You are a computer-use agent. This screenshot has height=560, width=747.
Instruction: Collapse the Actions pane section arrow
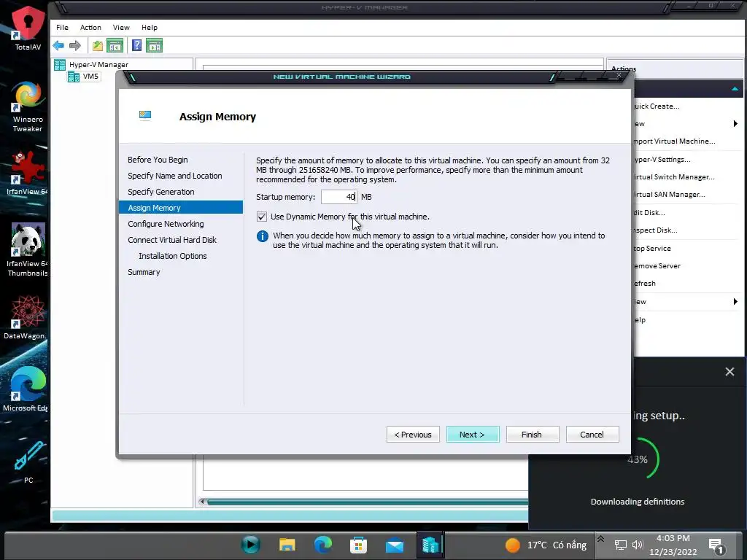tap(735, 89)
